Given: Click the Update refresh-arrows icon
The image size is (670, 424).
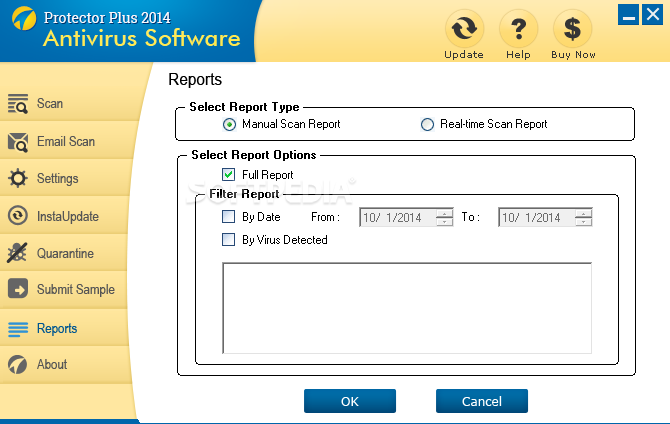Looking at the screenshot, I should click(x=464, y=28).
